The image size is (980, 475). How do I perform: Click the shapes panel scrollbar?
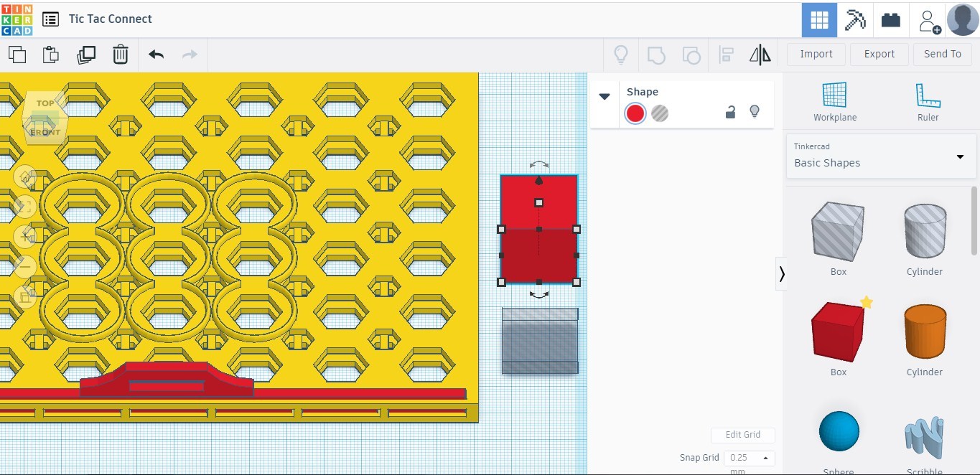coord(974,220)
